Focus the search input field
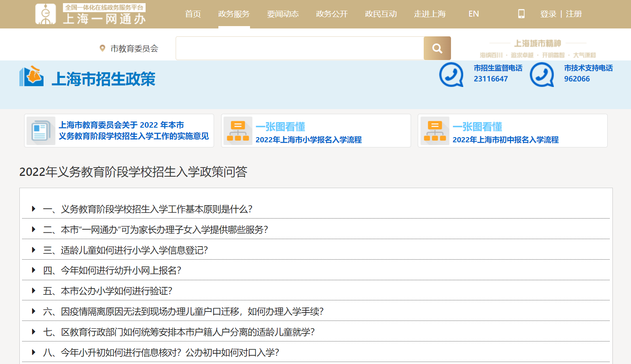Viewport: 631px width, 364px height. tap(300, 48)
